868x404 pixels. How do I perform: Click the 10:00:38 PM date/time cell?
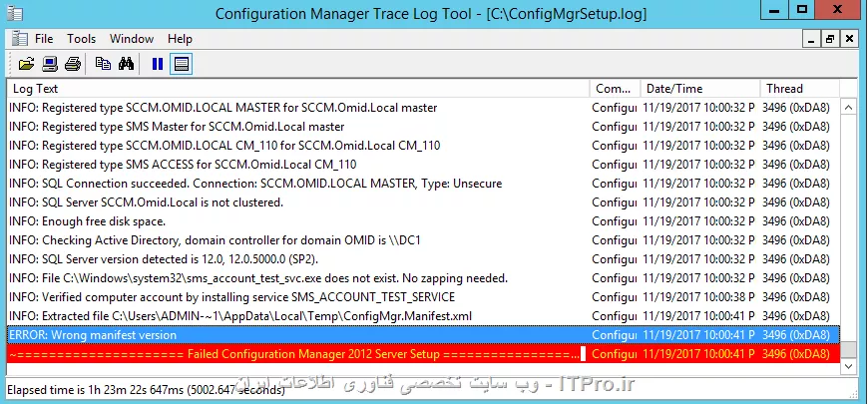click(x=698, y=297)
